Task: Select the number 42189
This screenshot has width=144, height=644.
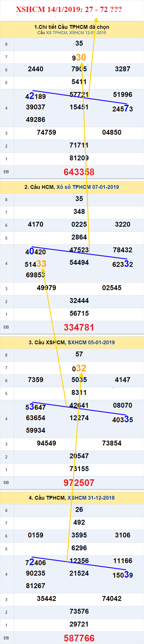Action: 35,96
